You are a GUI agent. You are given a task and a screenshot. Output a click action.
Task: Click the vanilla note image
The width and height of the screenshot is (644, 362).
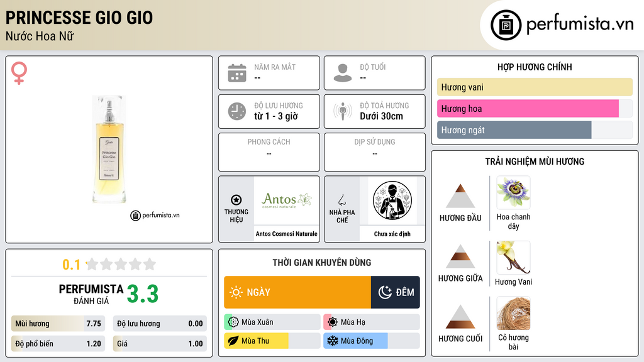(513, 257)
